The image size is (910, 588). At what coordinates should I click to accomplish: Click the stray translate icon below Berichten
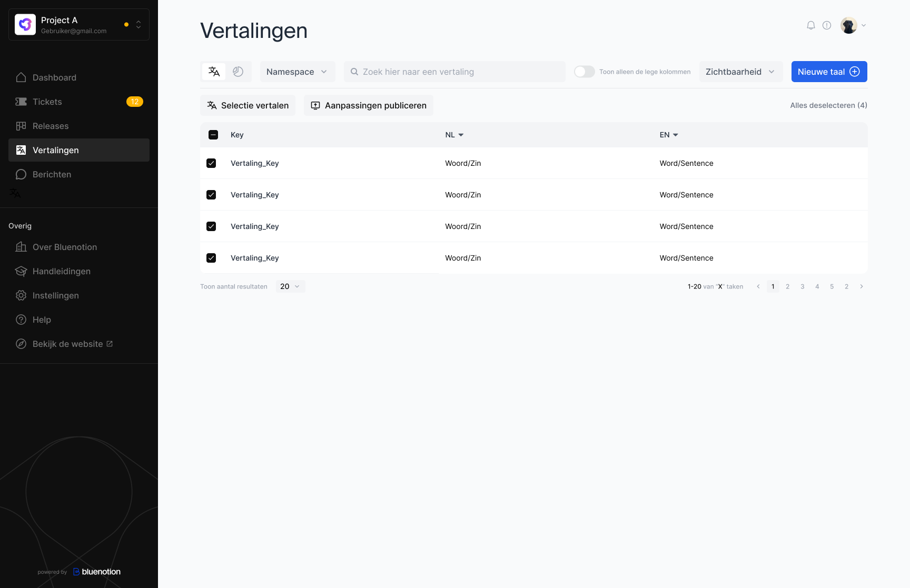coord(15,193)
